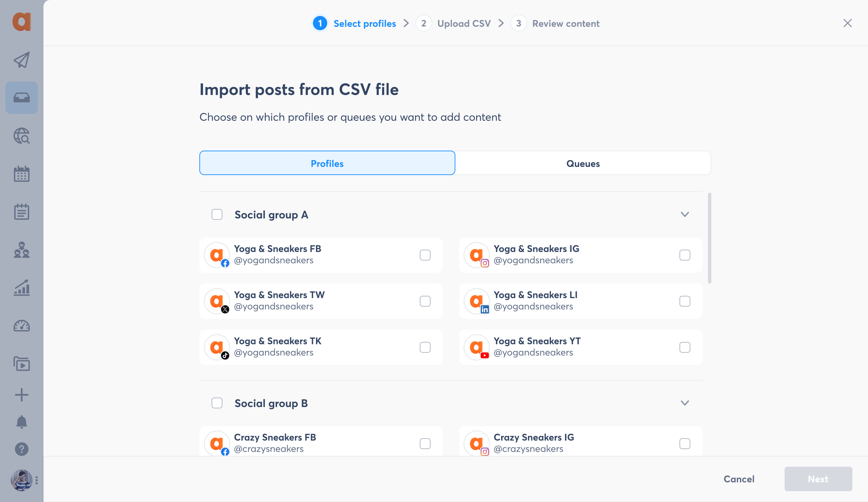Open the bar chart analytics icon
Image resolution: width=868 pixels, height=502 pixels.
coord(21,288)
